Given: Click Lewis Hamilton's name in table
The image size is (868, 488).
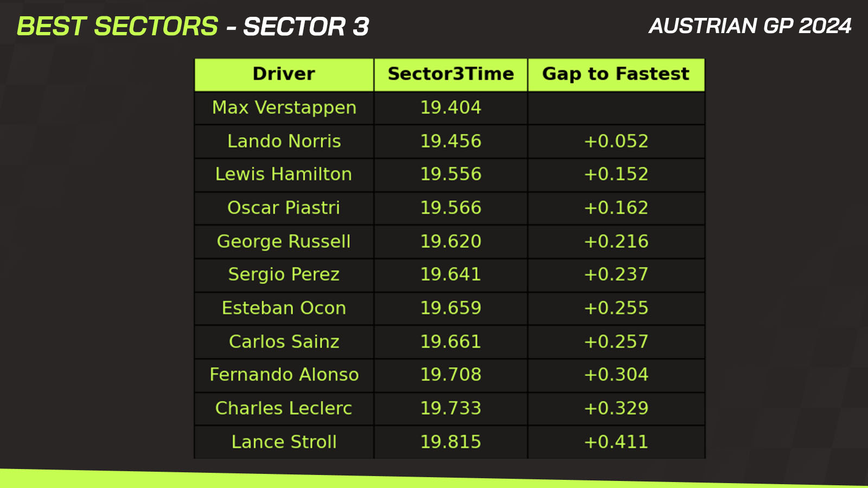Looking at the screenshot, I should 284,175.
